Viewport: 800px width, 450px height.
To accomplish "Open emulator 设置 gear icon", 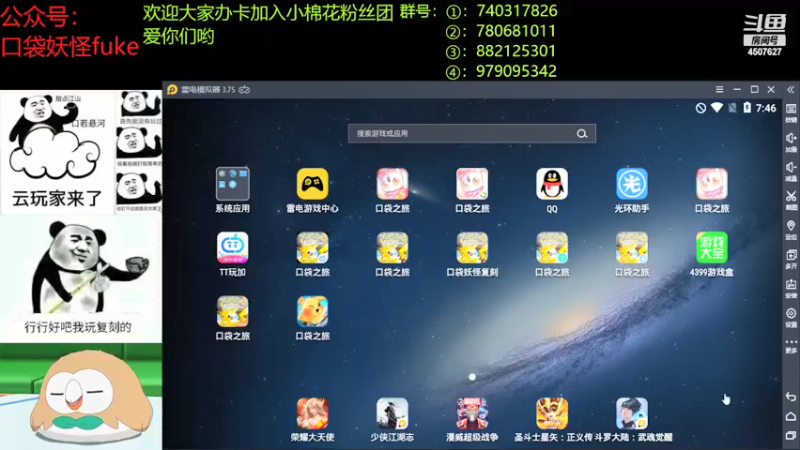I will (791, 317).
